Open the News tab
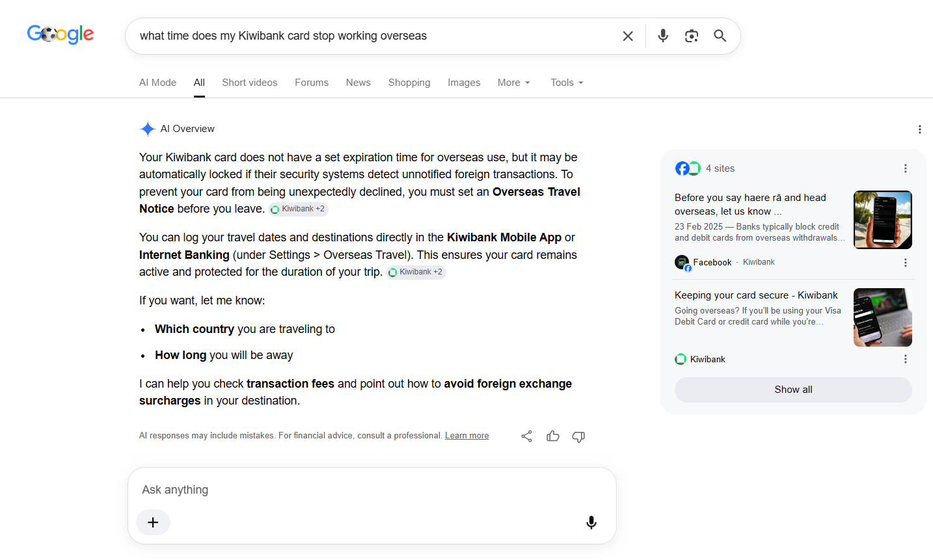Screen dimensions: 933x560 [358, 83]
